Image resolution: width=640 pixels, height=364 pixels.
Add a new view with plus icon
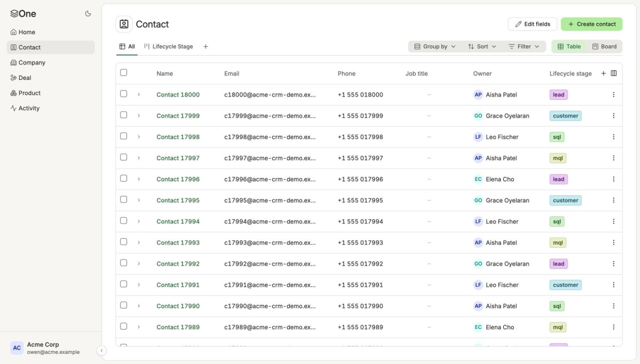click(205, 47)
